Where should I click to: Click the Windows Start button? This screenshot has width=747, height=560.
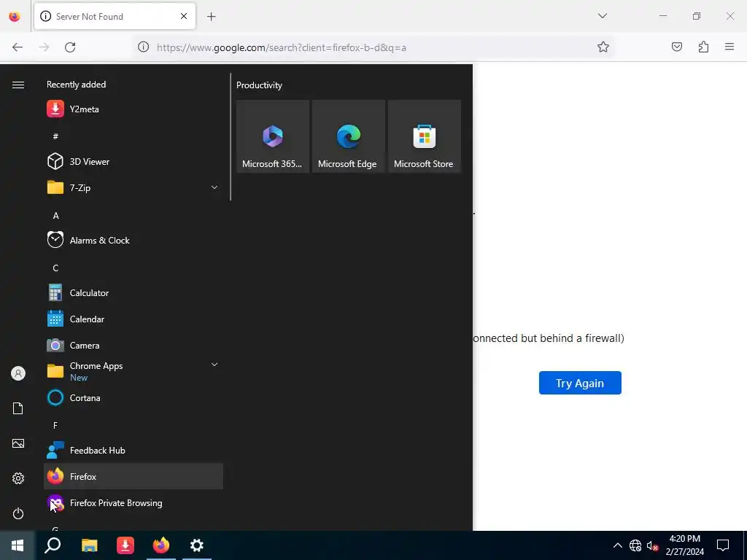(x=18, y=545)
